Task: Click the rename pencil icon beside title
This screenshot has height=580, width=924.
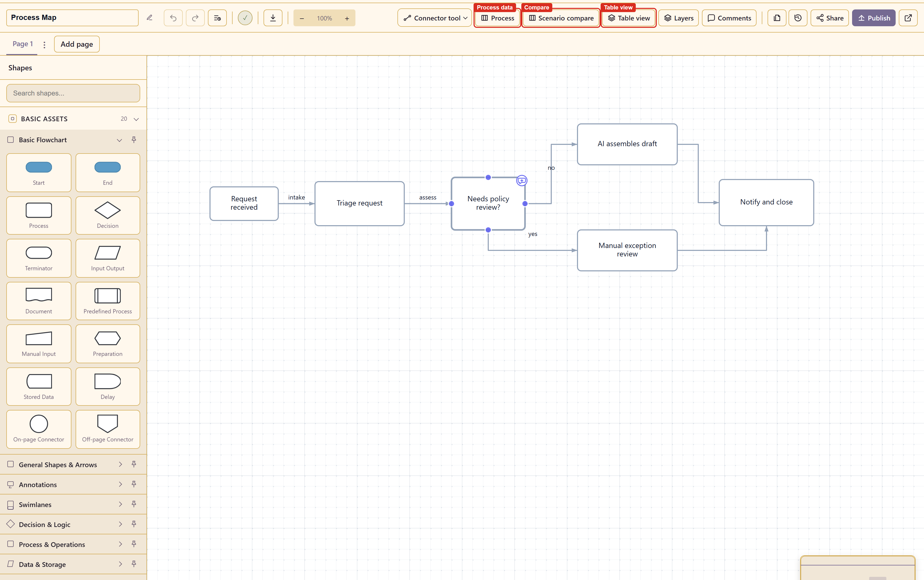Action: coord(150,18)
